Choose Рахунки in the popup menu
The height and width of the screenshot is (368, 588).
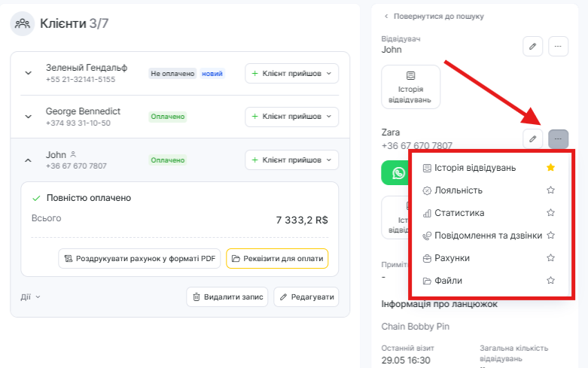[x=452, y=258]
